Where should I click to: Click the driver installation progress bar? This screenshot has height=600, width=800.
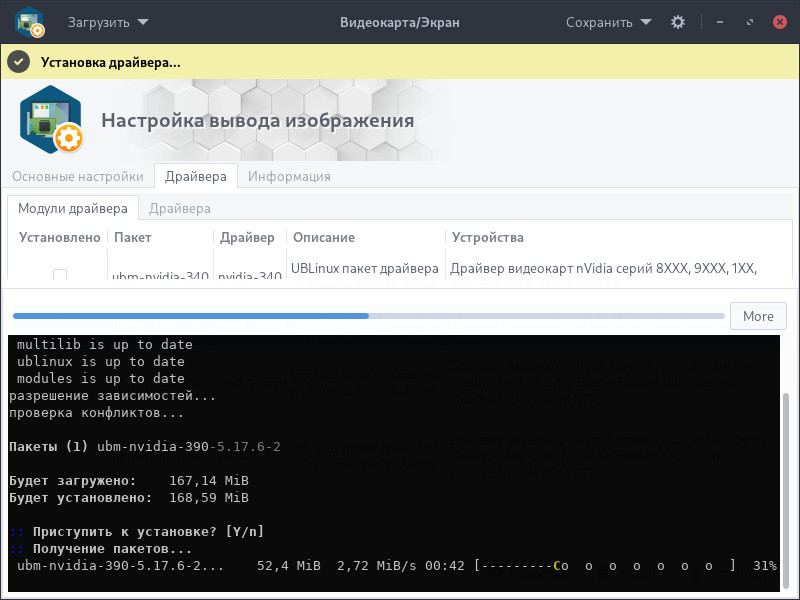[x=366, y=316]
